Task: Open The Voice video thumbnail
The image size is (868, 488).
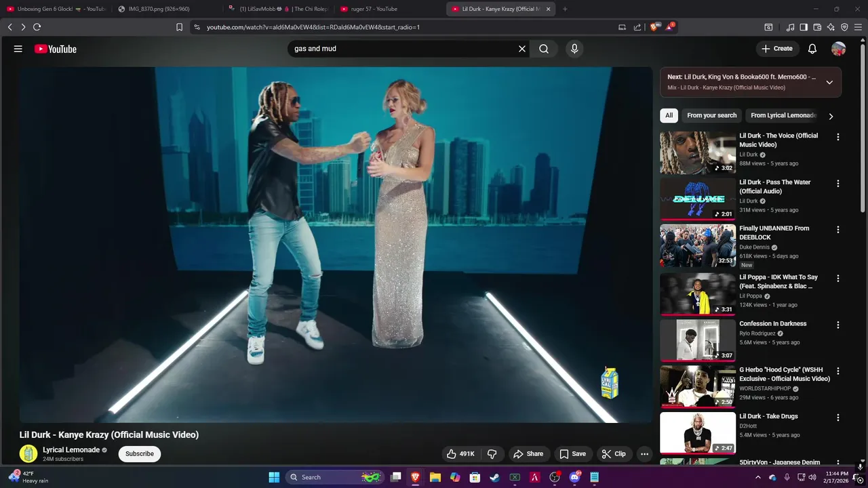Action: coord(698,152)
